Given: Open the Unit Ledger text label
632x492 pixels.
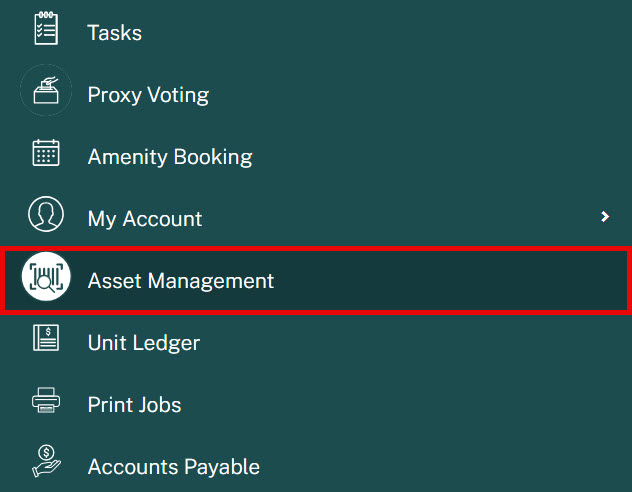Looking at the screenshot, I should [x=143, y=343].
